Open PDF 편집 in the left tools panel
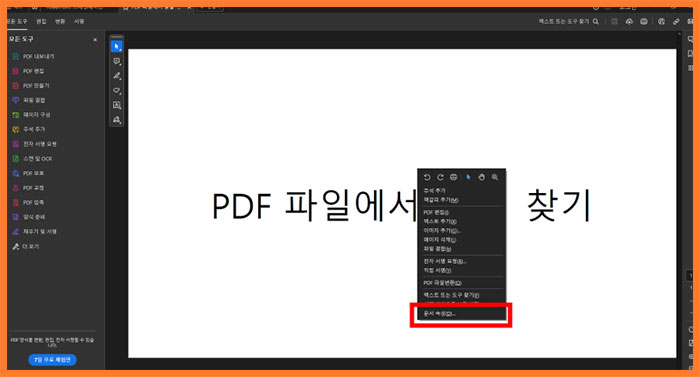This screenshot has width=700, height=377. [x=28, y=71]
